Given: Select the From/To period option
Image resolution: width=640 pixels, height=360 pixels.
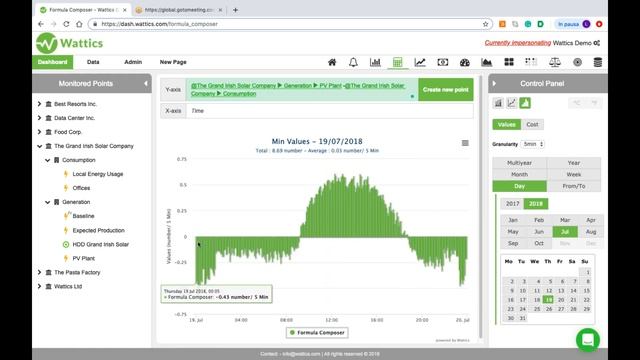Looking at the screenshot, I should click(573, 186).
